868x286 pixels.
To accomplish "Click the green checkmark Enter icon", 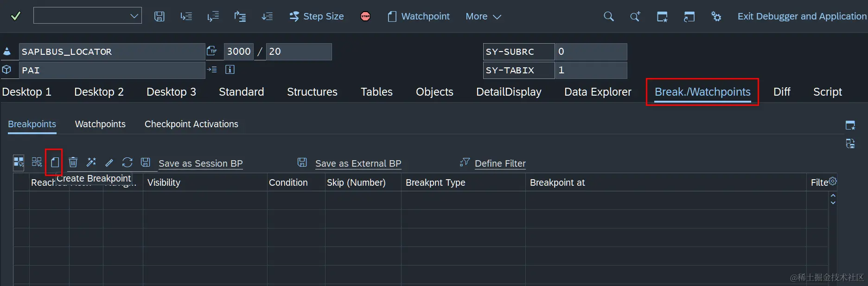I will point(16,16).
